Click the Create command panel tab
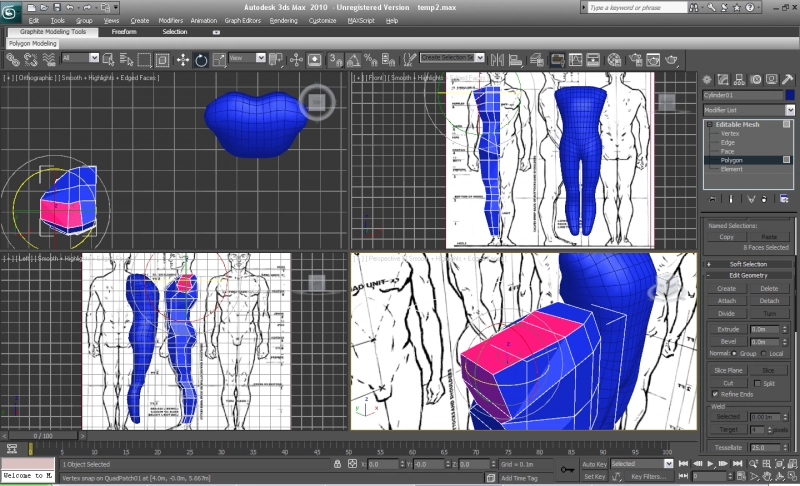Viewport: 800px width, 486px height. click(706, 78)
